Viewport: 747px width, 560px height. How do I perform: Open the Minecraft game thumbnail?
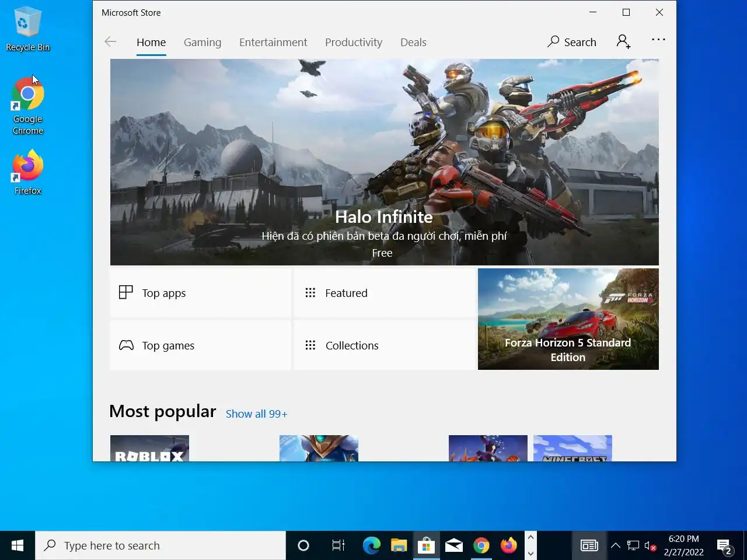[x=573, y=448]
